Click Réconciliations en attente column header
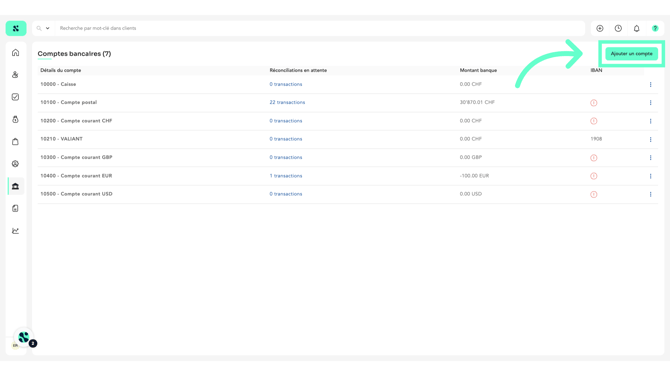 [x=298, y=70]
